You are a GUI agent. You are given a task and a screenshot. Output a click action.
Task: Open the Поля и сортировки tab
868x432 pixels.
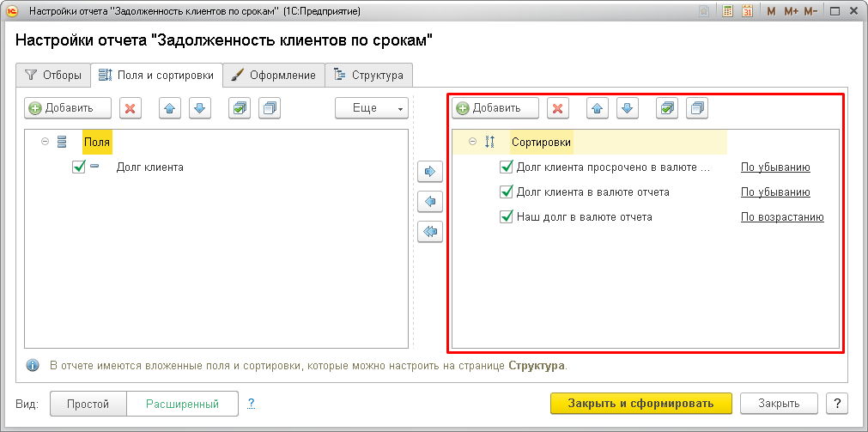(156, 75)
